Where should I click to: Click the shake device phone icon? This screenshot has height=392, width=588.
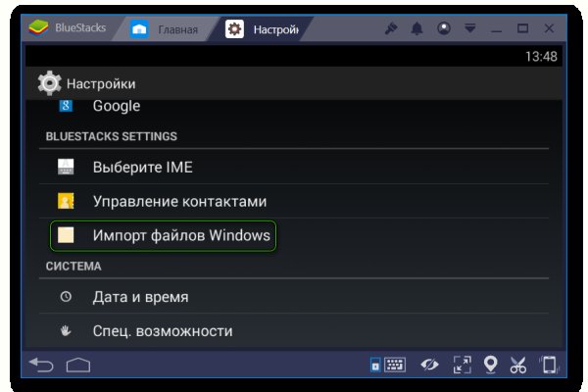(550, 366)
